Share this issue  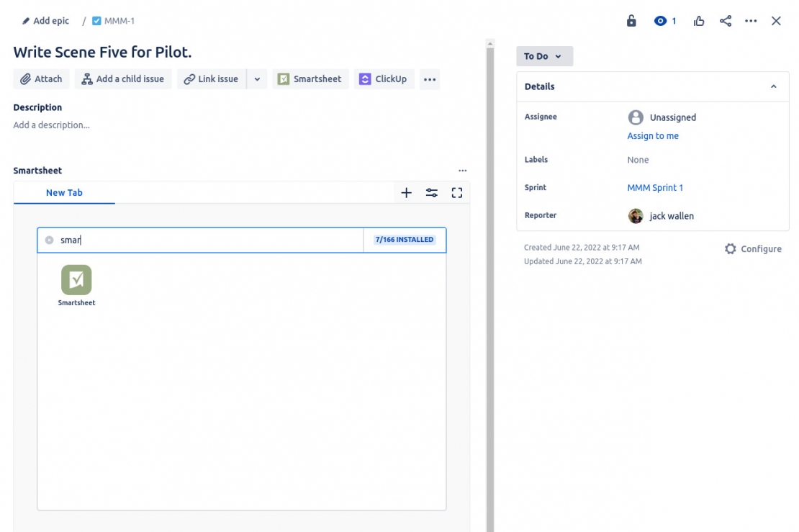click(x=724, y=21)
